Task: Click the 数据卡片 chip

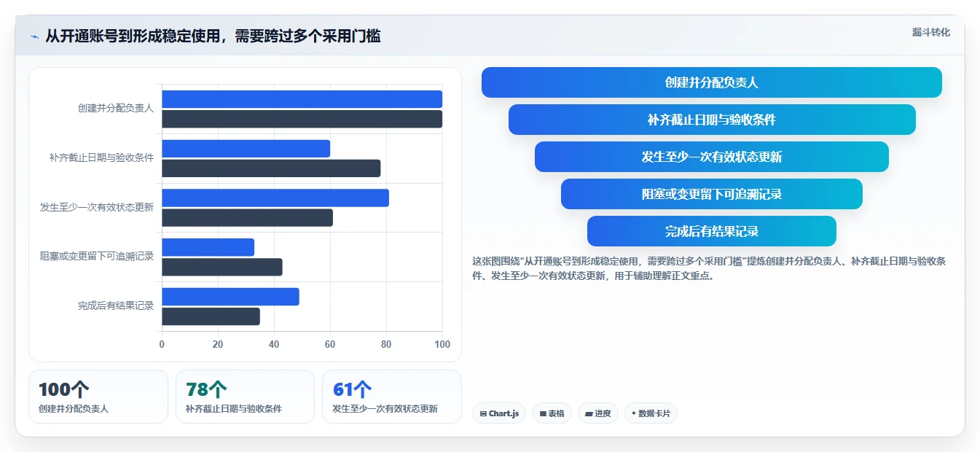Action: click(x=650, y=413)
